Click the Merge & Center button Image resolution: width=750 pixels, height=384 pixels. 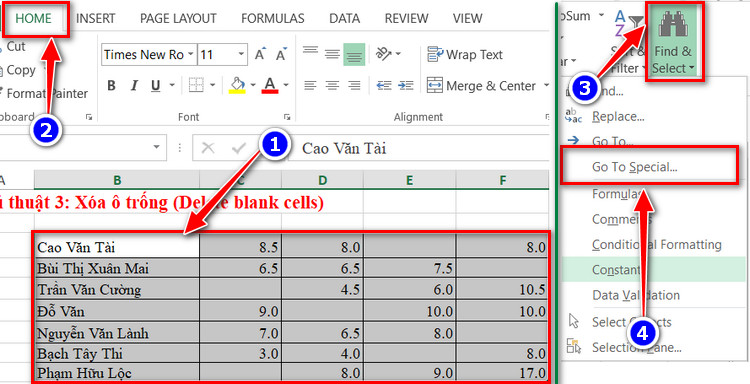(488, 86)
